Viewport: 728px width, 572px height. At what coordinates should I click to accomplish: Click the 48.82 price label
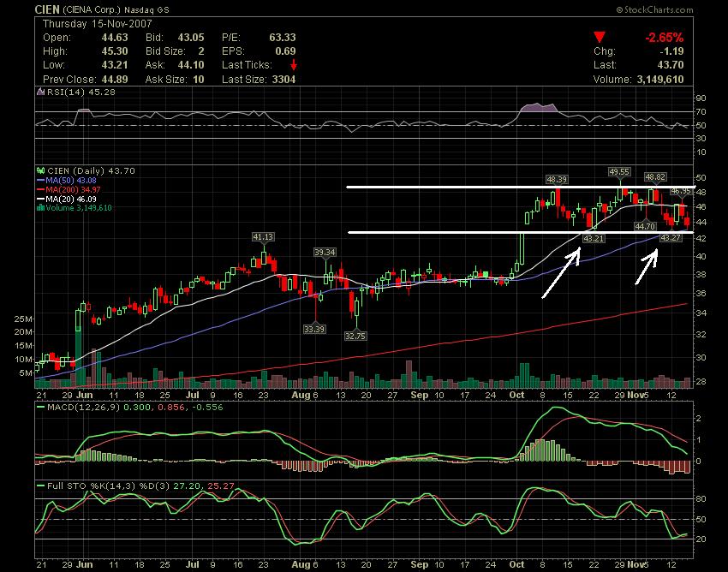coord(655,177)
